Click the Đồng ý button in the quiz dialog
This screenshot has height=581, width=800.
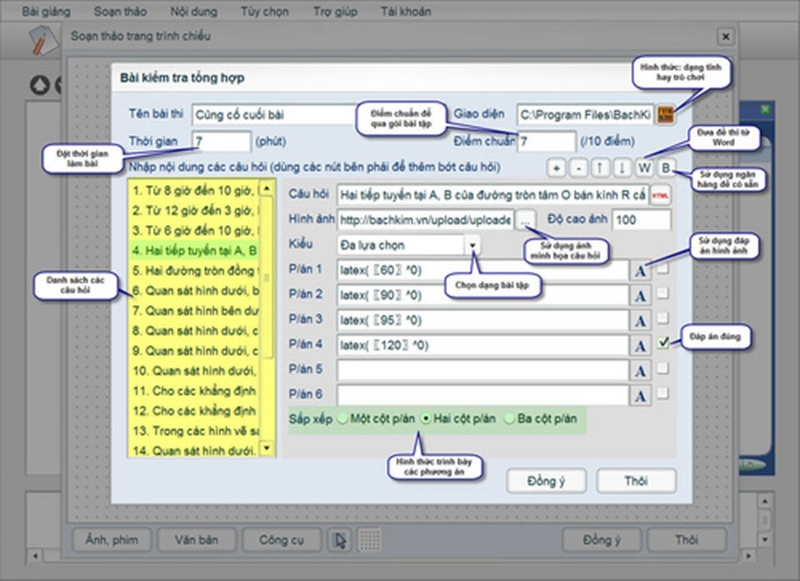[546, 481]
